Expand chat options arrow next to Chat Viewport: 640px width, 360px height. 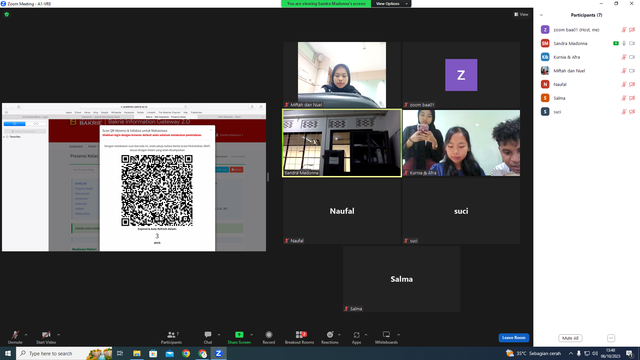tap(219, 335)
